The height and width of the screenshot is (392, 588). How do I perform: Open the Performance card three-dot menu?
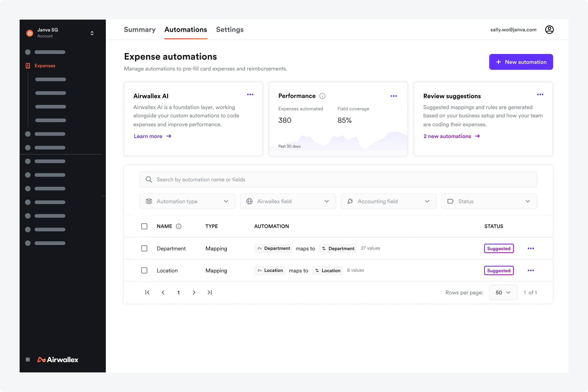[393, 96]
